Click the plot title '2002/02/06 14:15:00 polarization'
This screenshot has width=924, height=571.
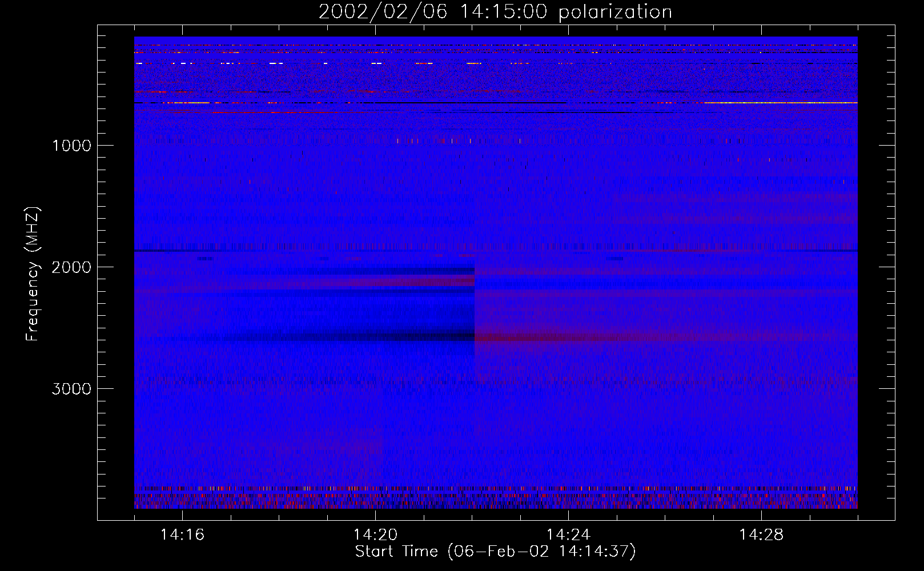(495, 12)
